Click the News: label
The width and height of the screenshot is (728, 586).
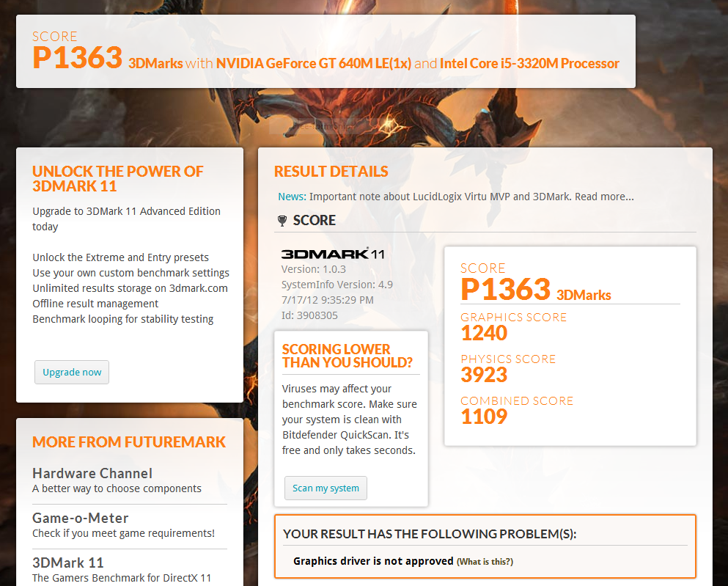pos(292,197)
